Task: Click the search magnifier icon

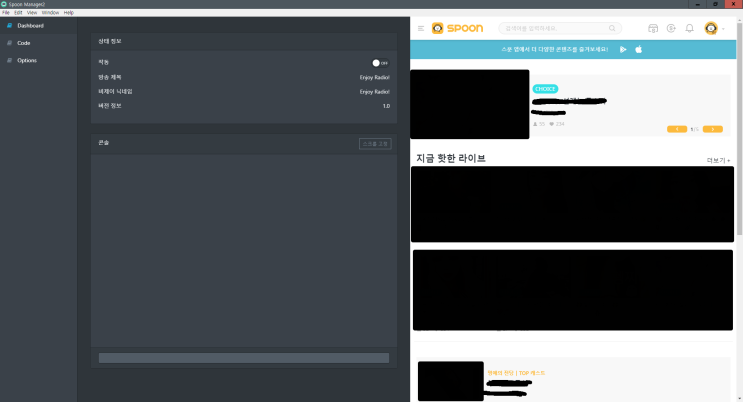Action: [x=612, y=28]
